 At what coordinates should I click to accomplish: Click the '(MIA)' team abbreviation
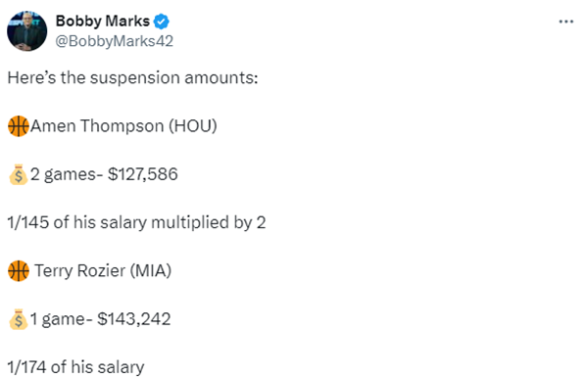click(150, 270)
